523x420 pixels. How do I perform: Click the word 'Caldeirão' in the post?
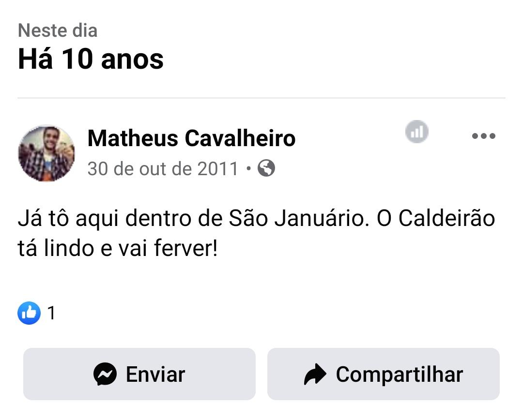coord(446,218)
